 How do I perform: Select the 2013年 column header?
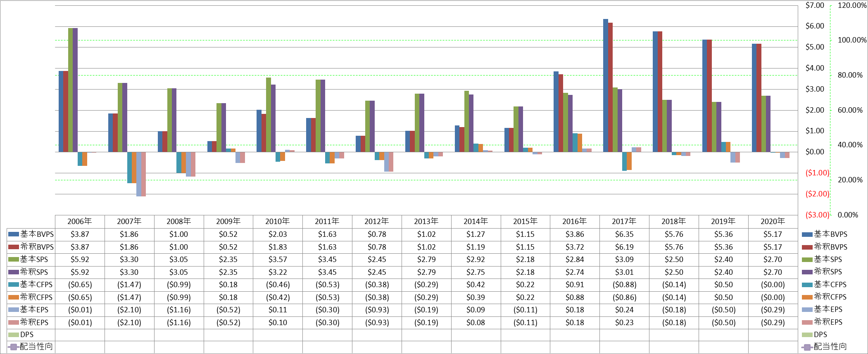click(x=426, y=222)
